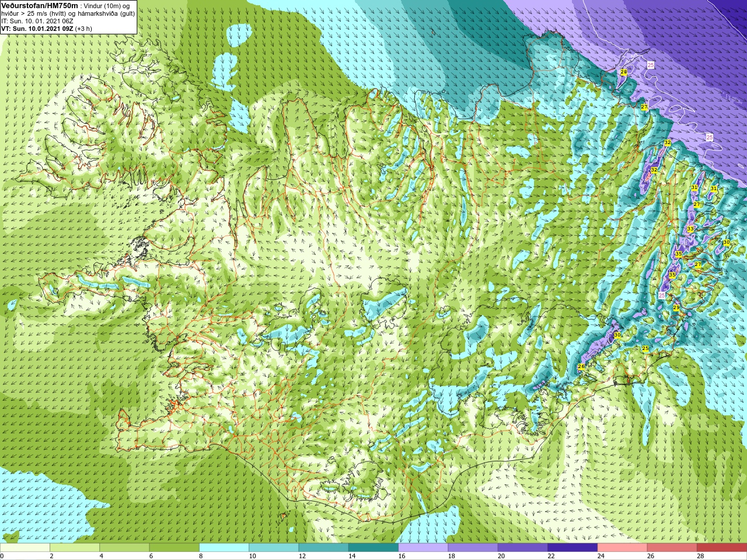Click the 20–22 m/s violet legend swatch
The image size is (747, 560).
click(x=522, y=548)
